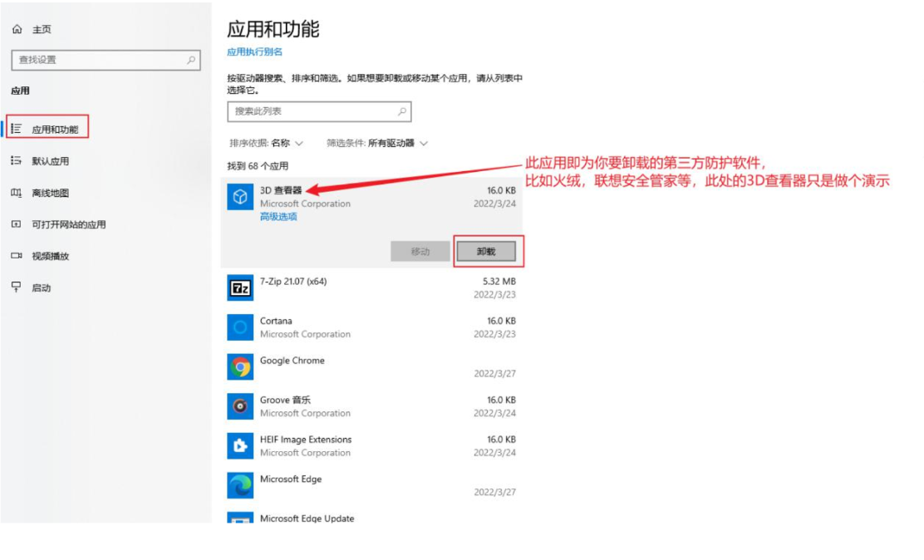Click the 可打开网站的应用 icon
924x560 pixels.
pyautogui.click(x=17, y=224)
